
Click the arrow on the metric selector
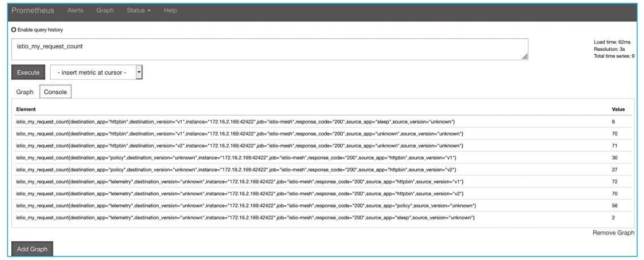(x=137, y=72)
